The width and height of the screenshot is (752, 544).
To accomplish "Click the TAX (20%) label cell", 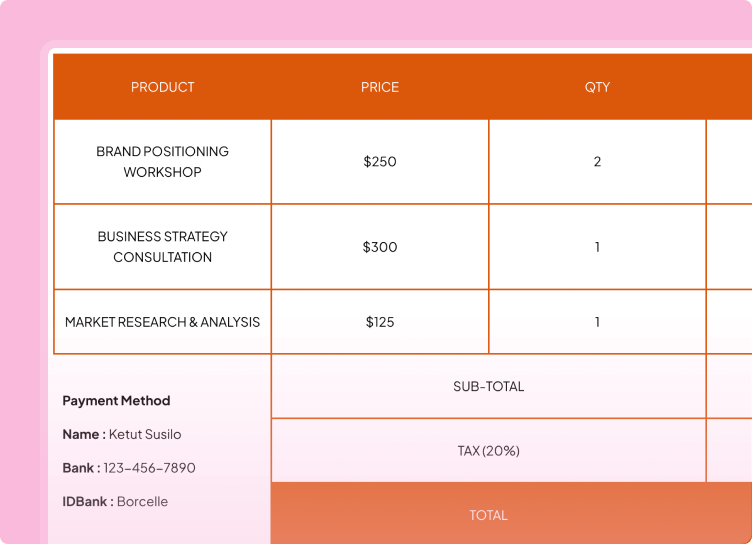I will click(488, 451).
